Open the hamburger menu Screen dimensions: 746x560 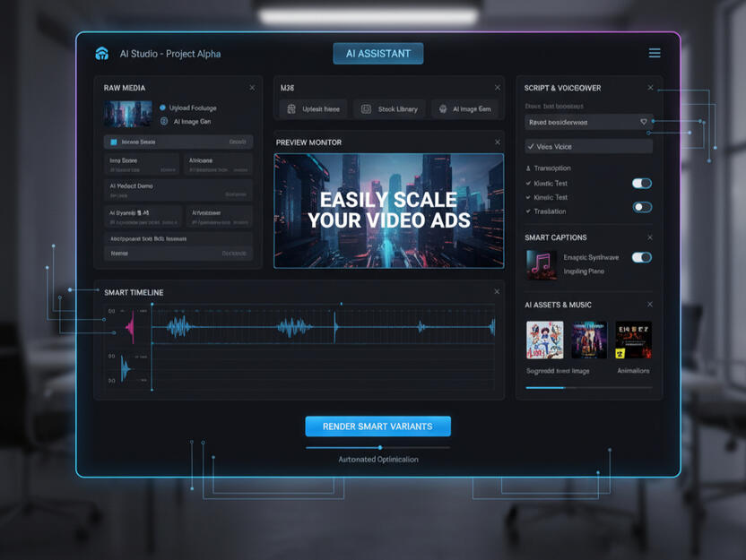(655, 54)
